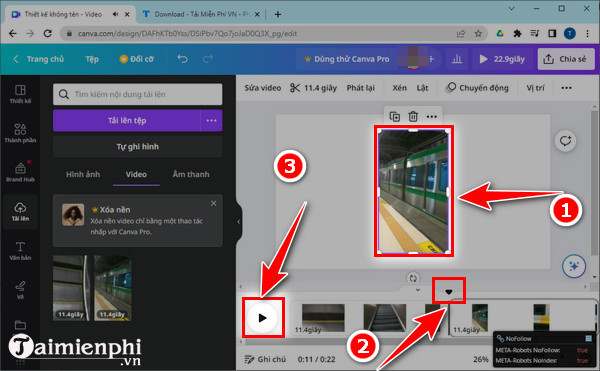Reload the page in browser
This screenshot has height=371, width=600.
click(x=47, y=34)
